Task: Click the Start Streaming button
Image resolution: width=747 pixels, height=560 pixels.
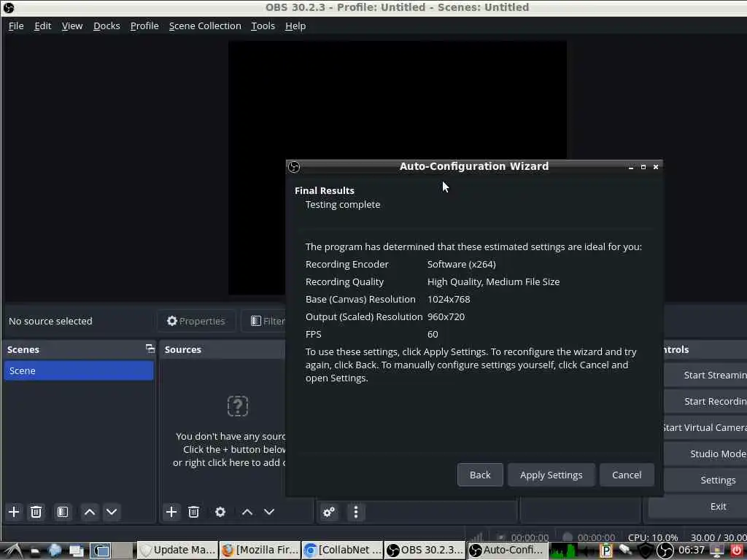Action: 705,376
